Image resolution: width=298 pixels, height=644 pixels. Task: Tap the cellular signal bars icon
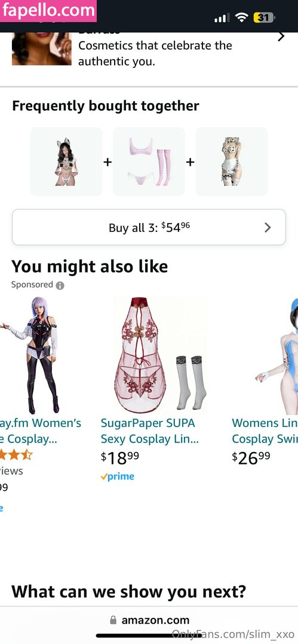coord(222,18)
